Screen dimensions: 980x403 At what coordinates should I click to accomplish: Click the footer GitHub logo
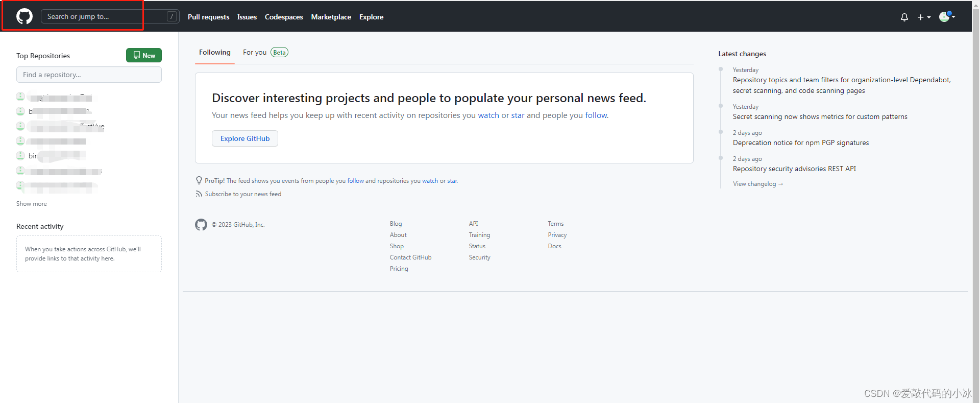[201, 225]
